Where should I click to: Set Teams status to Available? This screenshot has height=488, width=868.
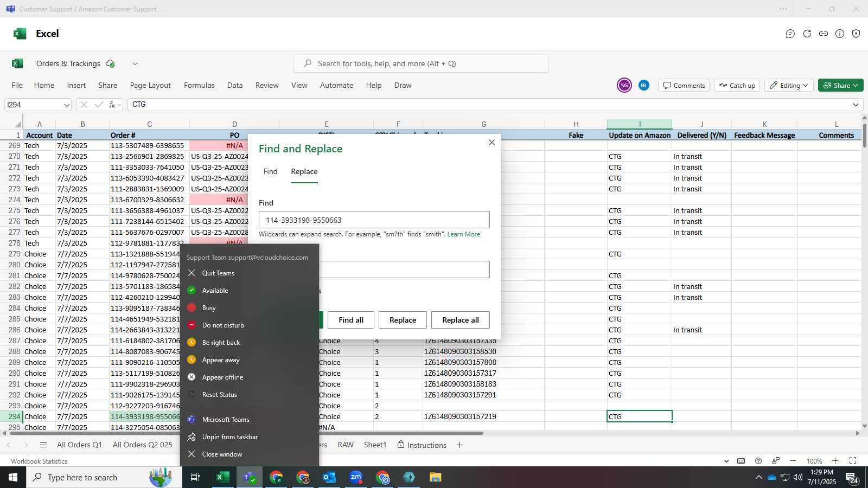pyautogui.click(x=250, y=291)
